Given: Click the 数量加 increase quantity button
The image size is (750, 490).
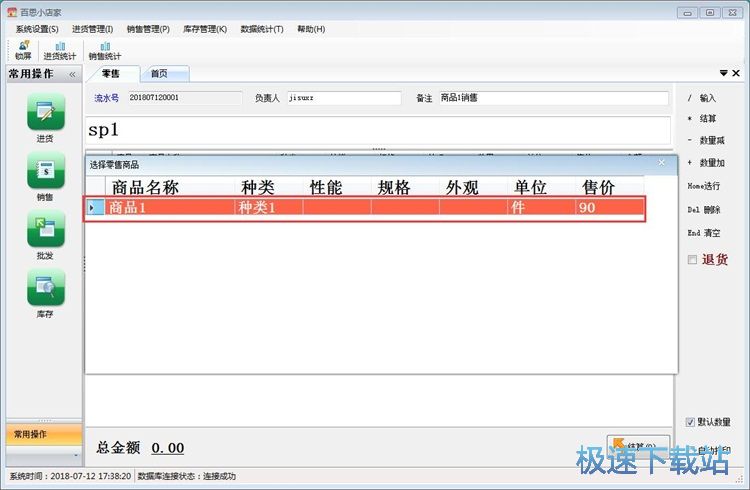Looking at the screenshot, I should (x=706, y=163).
